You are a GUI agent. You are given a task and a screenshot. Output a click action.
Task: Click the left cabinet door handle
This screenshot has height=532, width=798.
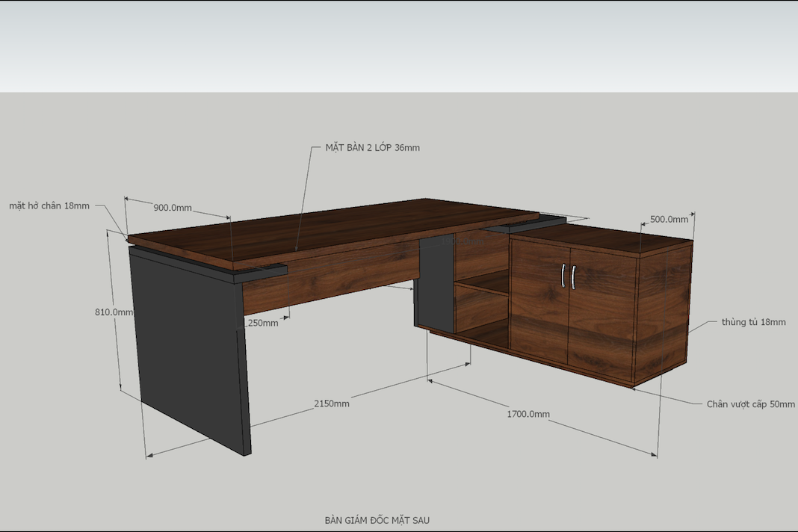coord(563,276)
